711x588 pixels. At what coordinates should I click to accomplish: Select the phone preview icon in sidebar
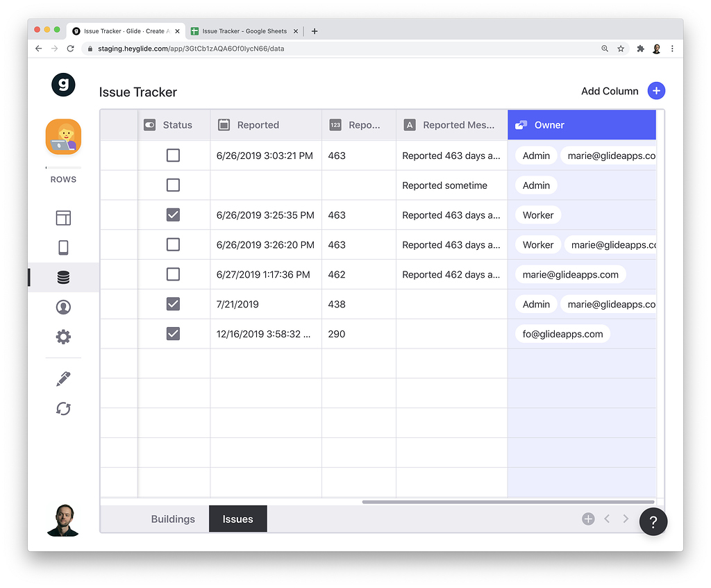pyautogui.click(x=63, y=247)
